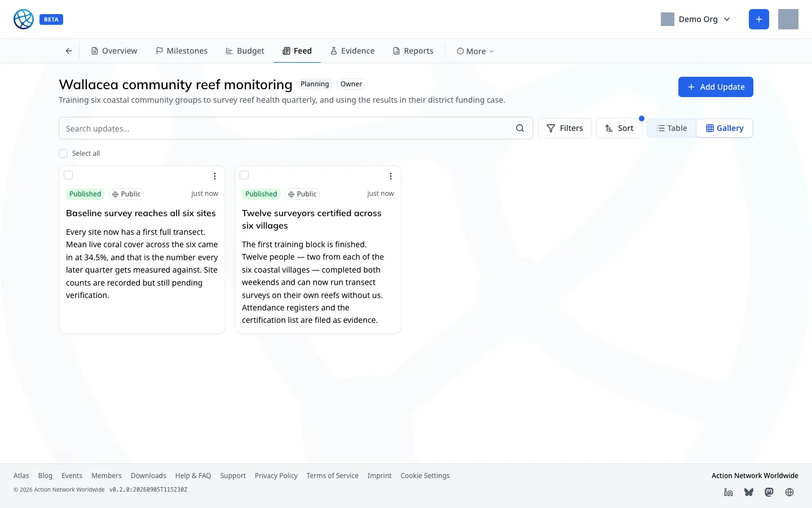Click the Demo Org avatar square

click(668, 19)
